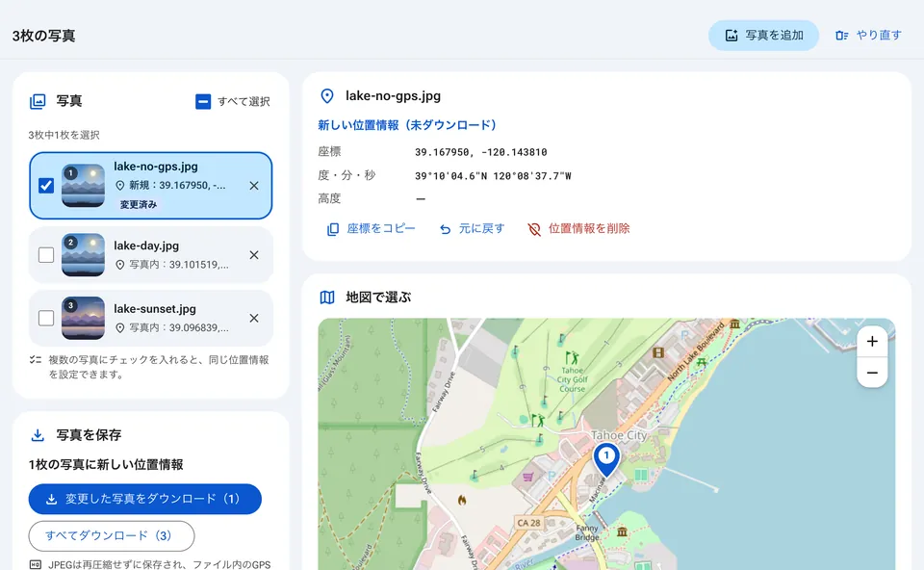The height and width of the screenshot is (570, 924).
Task: Click the lake-day.jpg file name
Action: (146, 246)
